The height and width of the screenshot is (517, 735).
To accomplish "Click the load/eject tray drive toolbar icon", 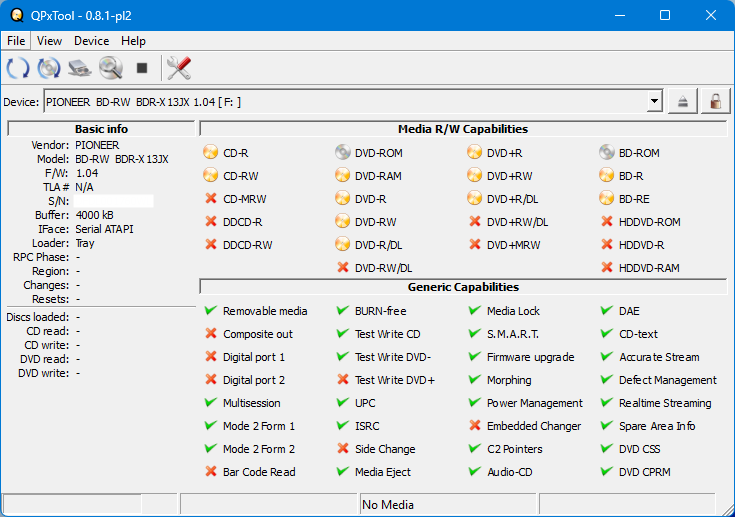I will pos(80,68).
